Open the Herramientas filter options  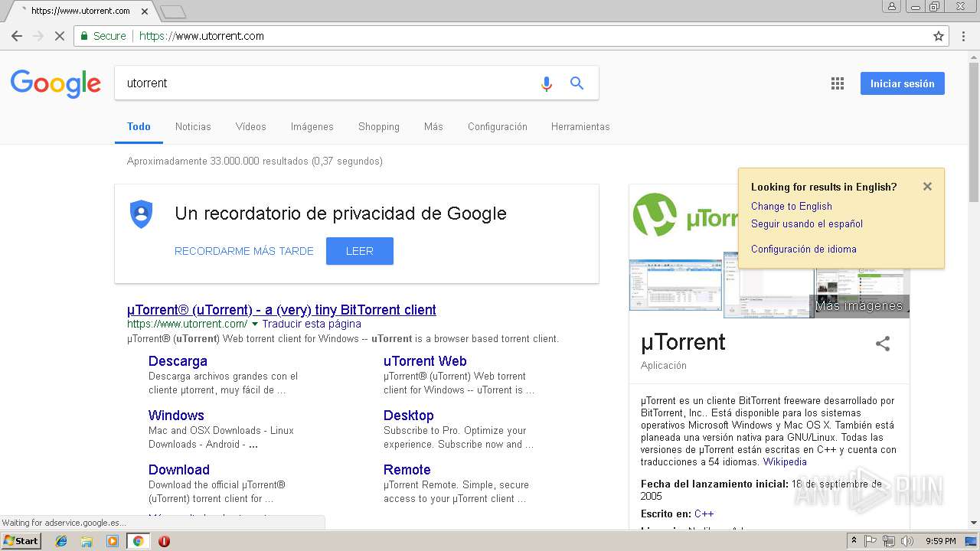pos(580,127)
